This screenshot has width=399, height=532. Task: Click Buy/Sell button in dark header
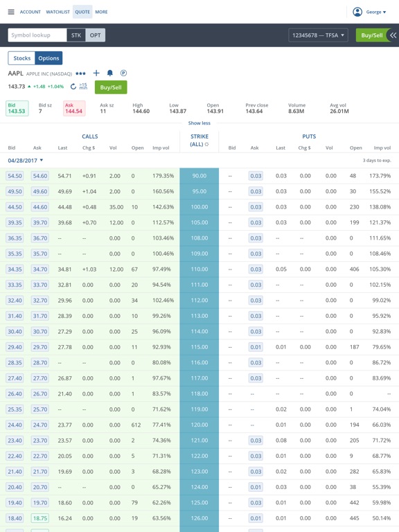(372, 35)
